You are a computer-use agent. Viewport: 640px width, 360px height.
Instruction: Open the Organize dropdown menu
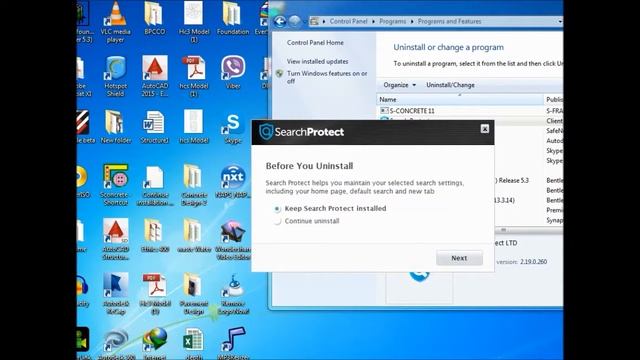400,85
